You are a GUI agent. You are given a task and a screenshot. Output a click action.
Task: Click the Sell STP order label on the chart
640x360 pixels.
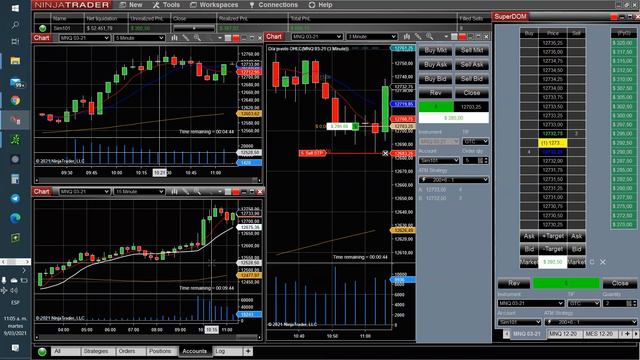click(313, 153)
